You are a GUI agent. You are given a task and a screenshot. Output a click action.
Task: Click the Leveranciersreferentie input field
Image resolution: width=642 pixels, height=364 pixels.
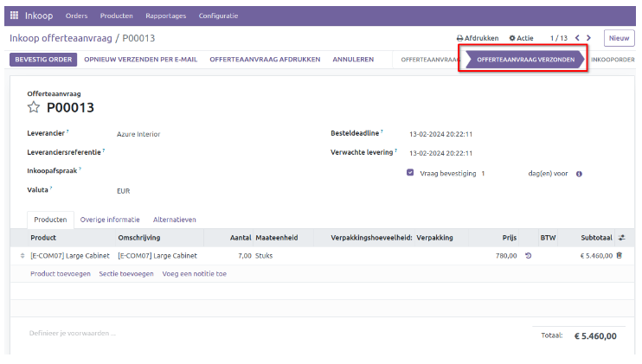click(208, 152)
